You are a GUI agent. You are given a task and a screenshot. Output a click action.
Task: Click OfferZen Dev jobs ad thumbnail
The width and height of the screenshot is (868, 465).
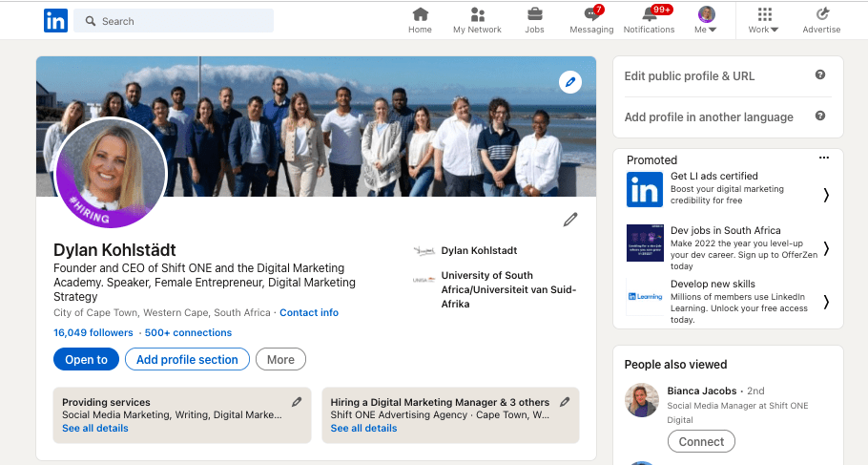coord(645,243)
